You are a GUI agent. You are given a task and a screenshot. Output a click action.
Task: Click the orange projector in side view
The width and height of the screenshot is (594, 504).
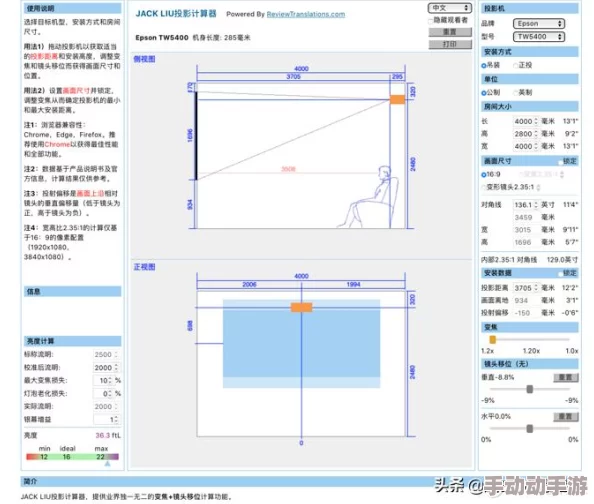click(x=397, y=100)
